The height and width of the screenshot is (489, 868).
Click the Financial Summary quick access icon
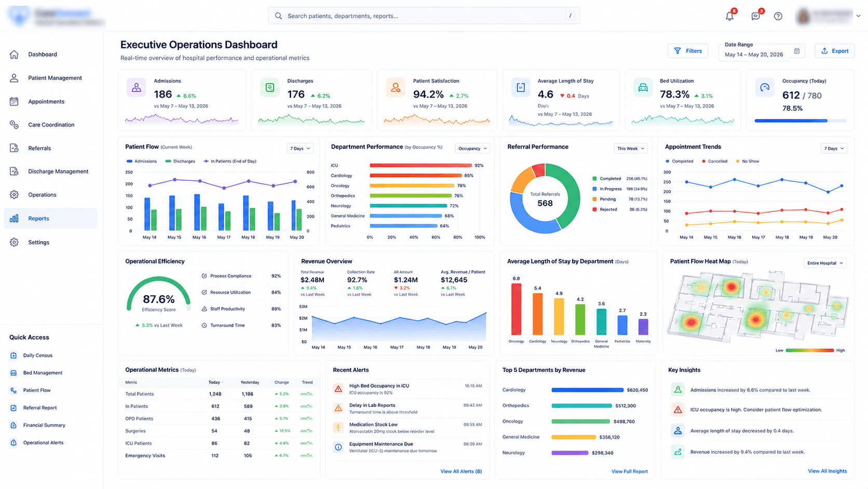13,425
